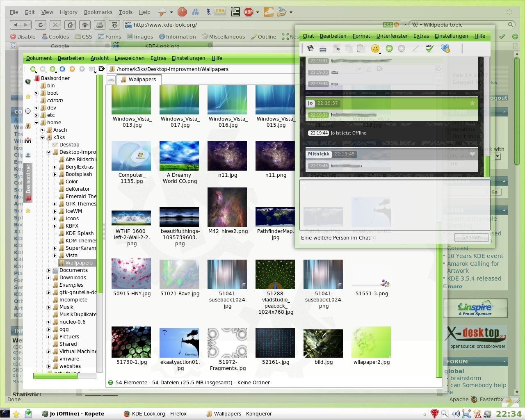Click the weather cloud icon in Firefox menu bar

tap(162, 12)
